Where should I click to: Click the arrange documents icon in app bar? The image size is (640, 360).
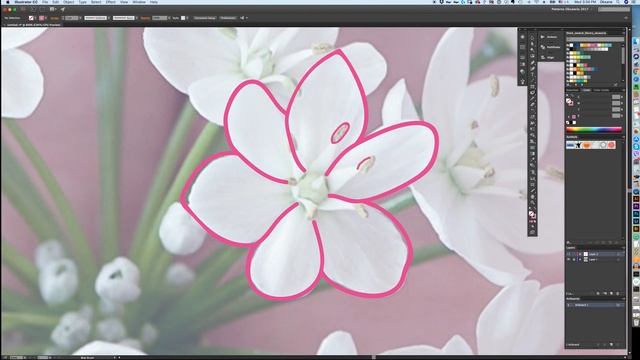pos(53,9)
